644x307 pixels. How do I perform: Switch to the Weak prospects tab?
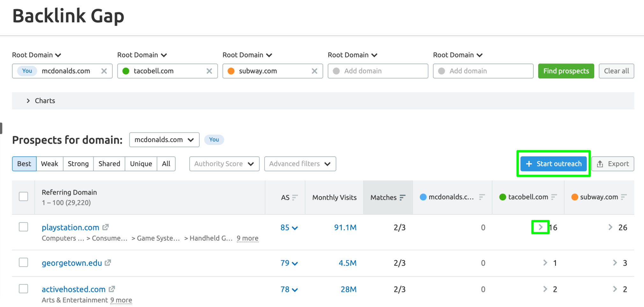(x=50, y=164)
